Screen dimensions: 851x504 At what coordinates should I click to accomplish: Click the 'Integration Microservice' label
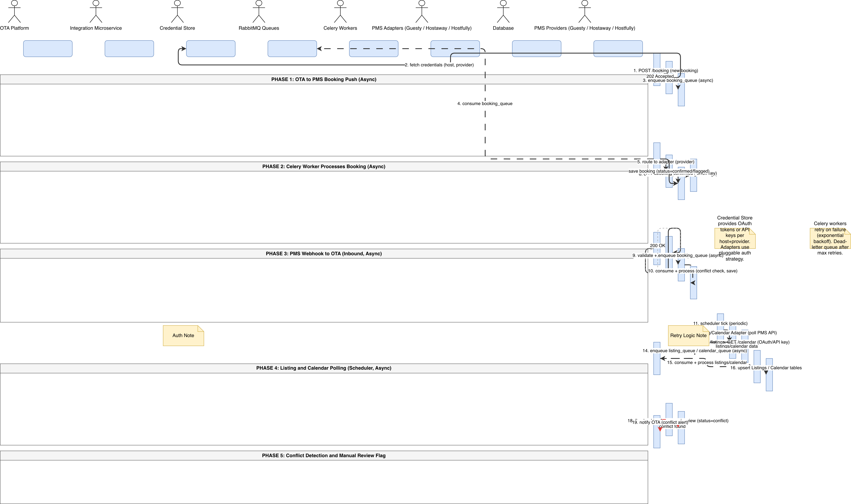point(96,28)
